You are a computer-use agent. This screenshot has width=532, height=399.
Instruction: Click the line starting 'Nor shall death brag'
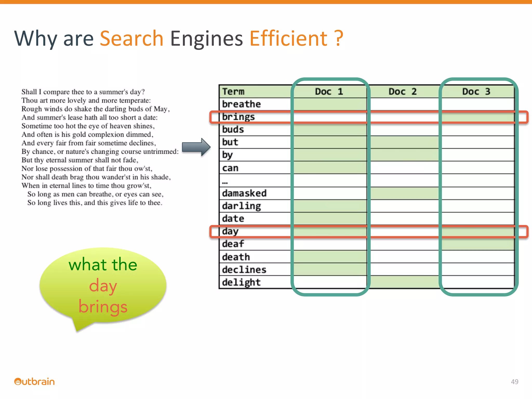96,177
